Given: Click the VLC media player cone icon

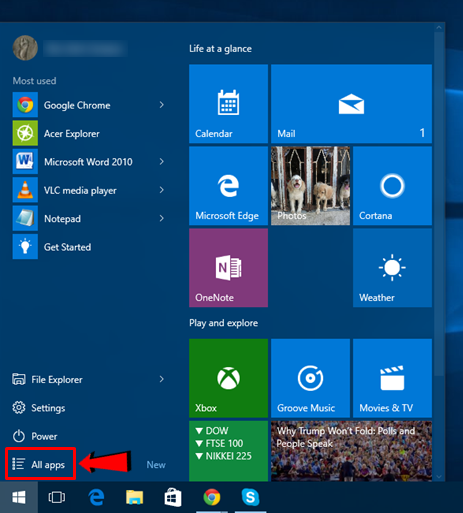Looking at the screenshot, I should [x=25, y=190].
